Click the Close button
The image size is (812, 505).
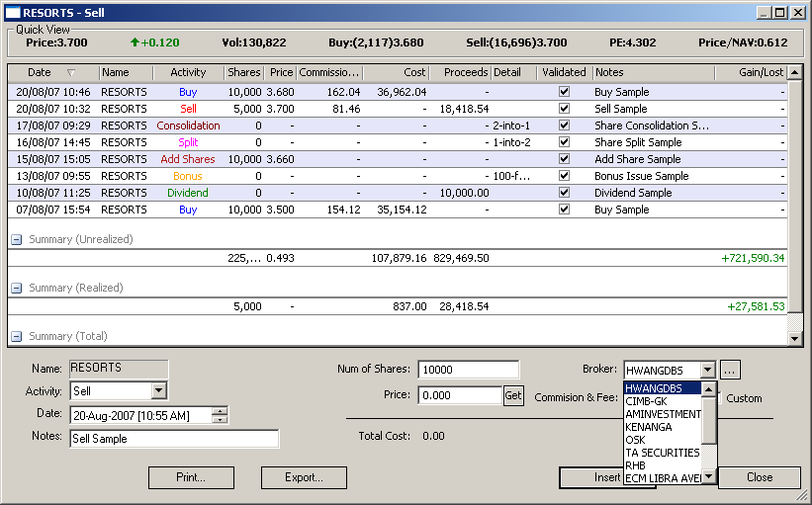760,477
